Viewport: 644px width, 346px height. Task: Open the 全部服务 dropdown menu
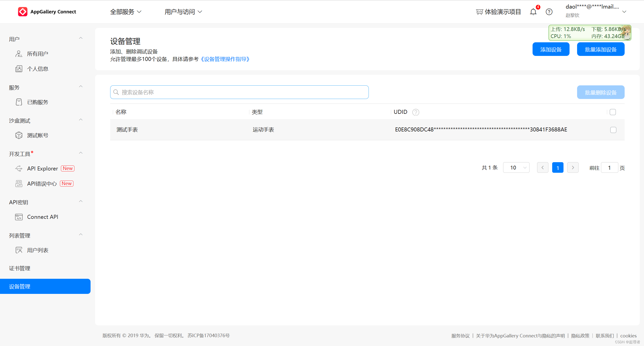pos(126,12)
